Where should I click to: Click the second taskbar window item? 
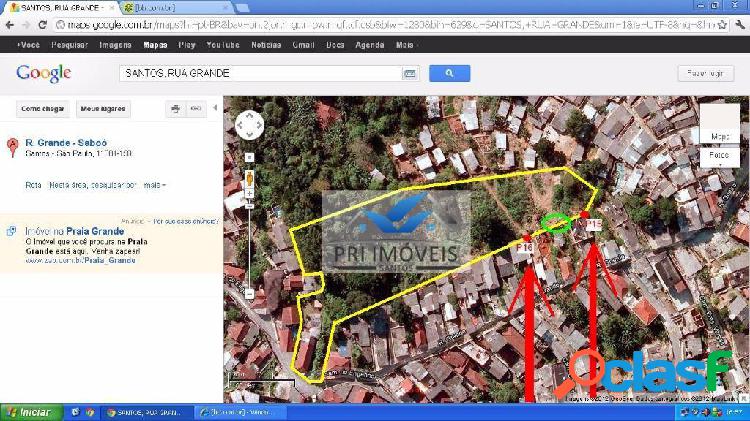tap(240, 412)
